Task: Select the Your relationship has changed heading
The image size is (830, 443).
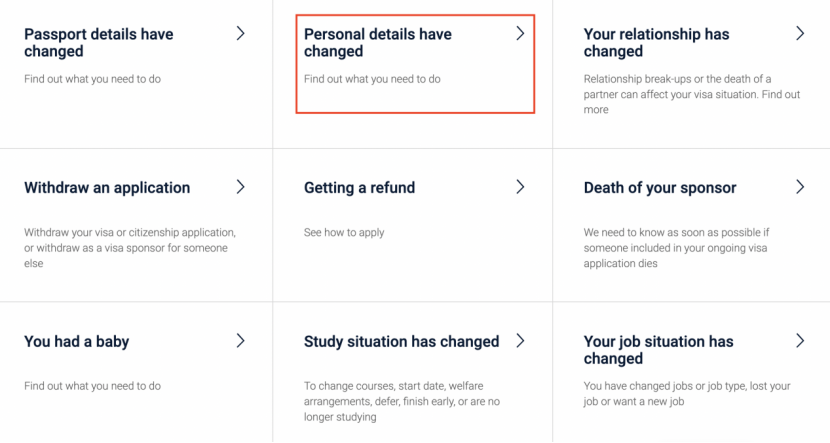Action: 656,42
